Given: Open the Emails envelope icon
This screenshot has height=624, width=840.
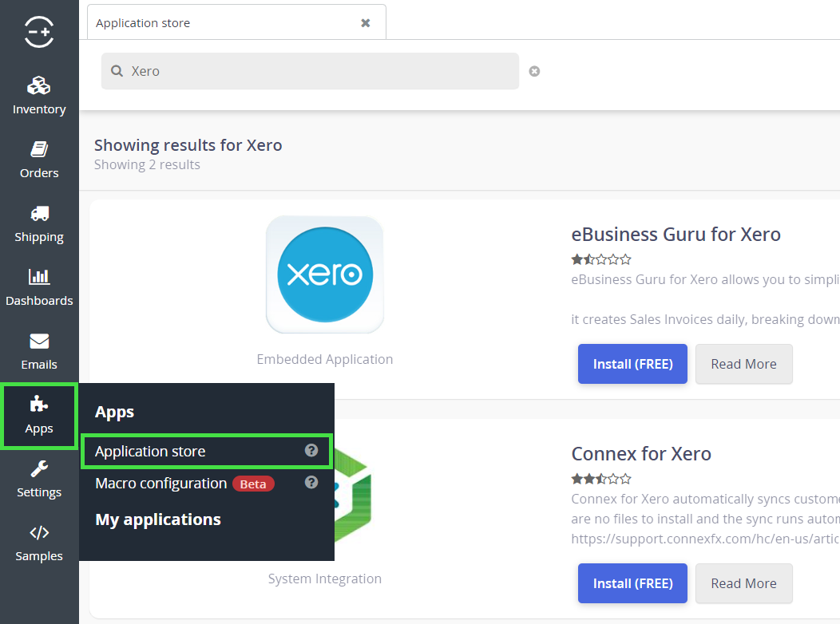Looking at the screenshot, I should pos(39,341).
